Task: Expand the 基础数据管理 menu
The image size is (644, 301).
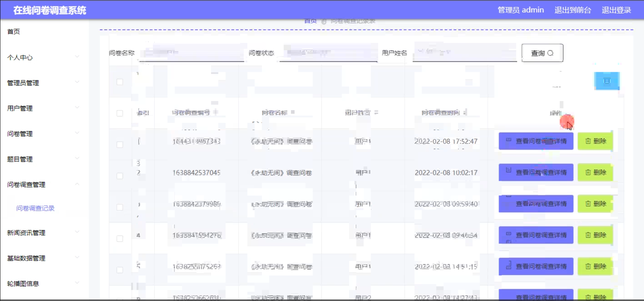Action: [x=44, y=258]
